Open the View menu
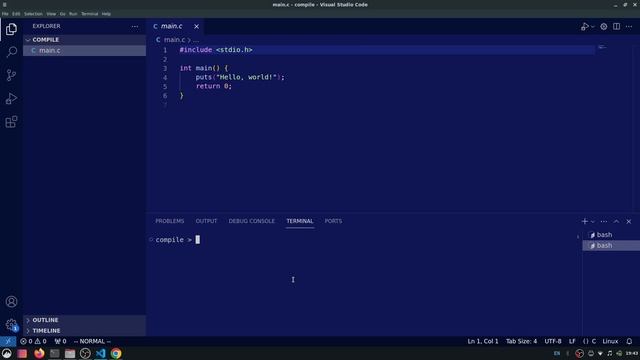The image size is (640, 360). coord(51,14)
